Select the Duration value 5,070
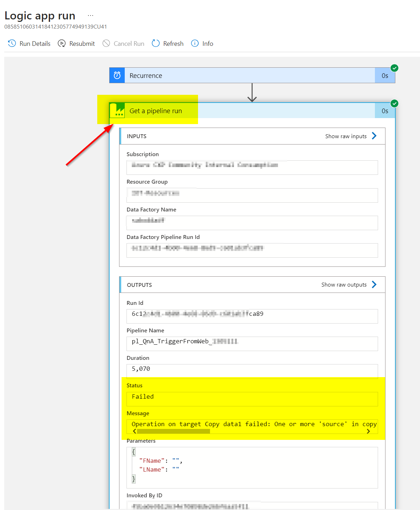Screen dimensions: 420x510 tap(141, 369)
